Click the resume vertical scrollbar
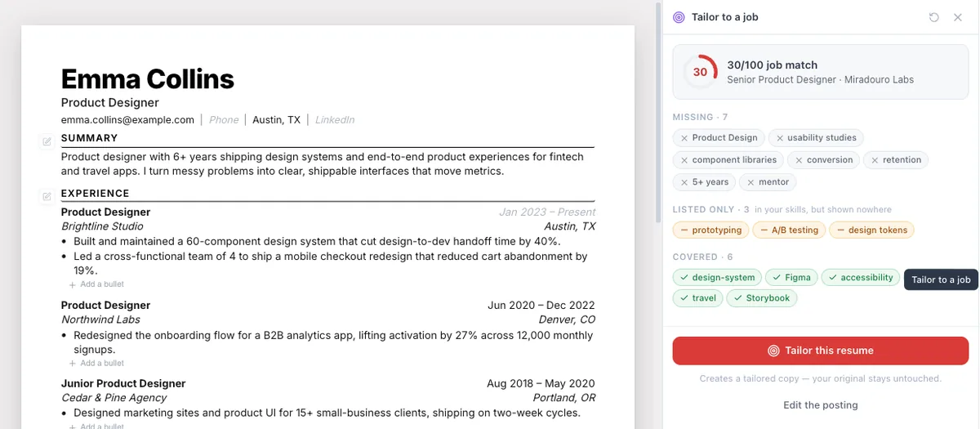This screenshot has height=429, width=980. [x=659, y=114]
